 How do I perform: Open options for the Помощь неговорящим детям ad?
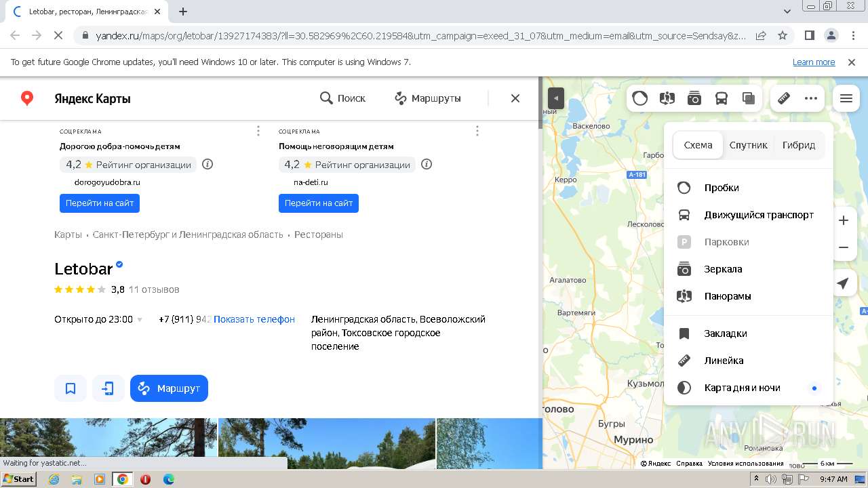pyautogui.click(x=477, y=131)
